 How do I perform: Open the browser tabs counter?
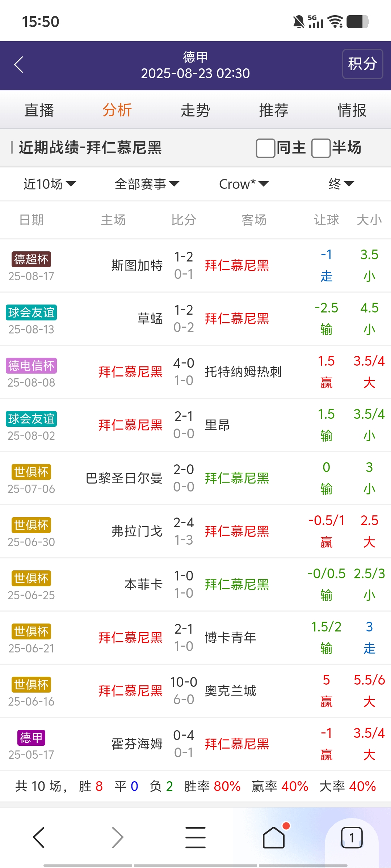click(x=352, y=837)
